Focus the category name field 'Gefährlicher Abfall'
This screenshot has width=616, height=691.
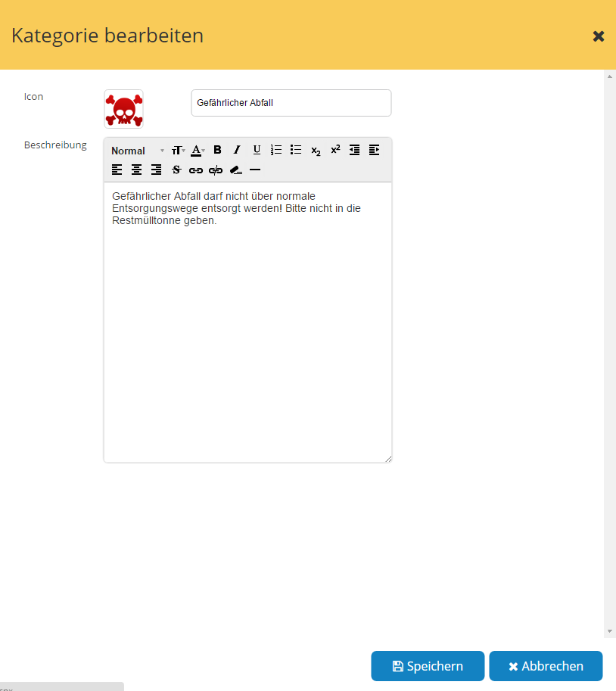pyautogui.click(x=291, y=103)
